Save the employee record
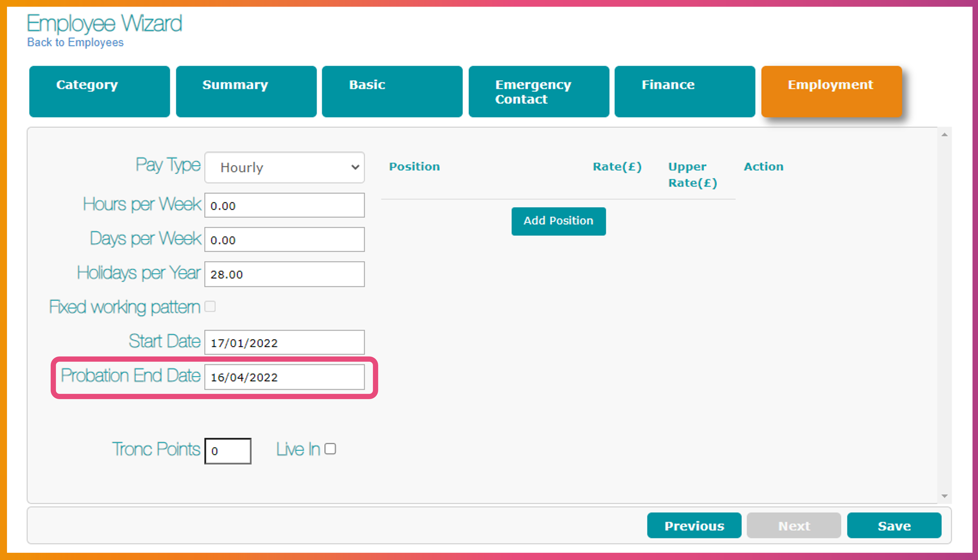 (x=894, y=525)
